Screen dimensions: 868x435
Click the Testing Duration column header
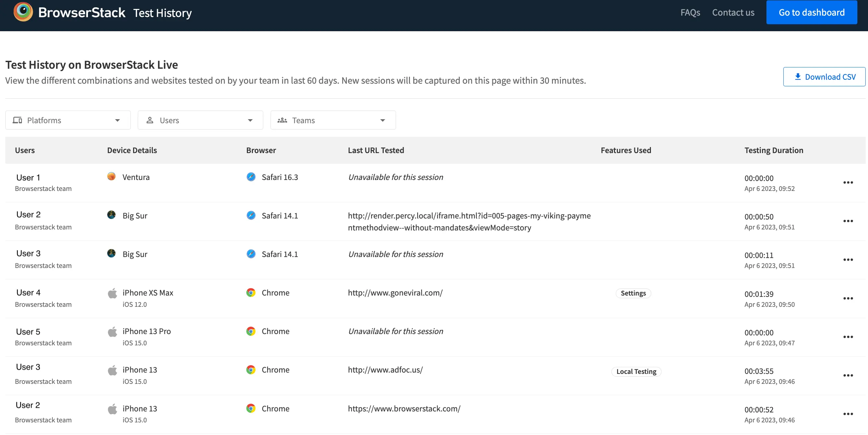773,150
